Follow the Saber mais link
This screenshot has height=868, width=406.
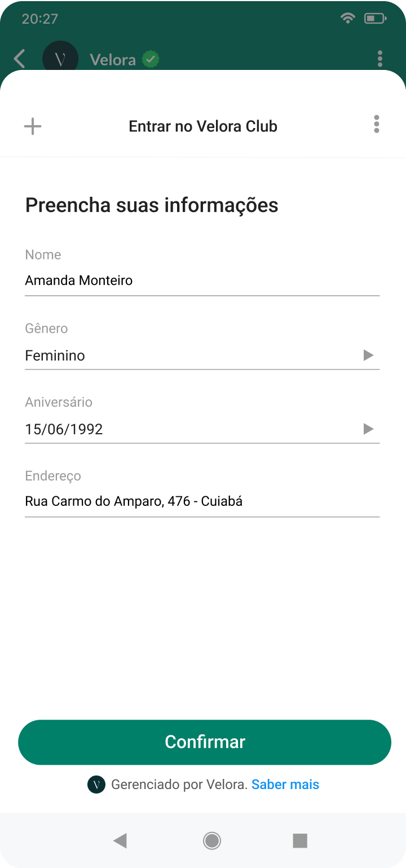coord(285,785)
